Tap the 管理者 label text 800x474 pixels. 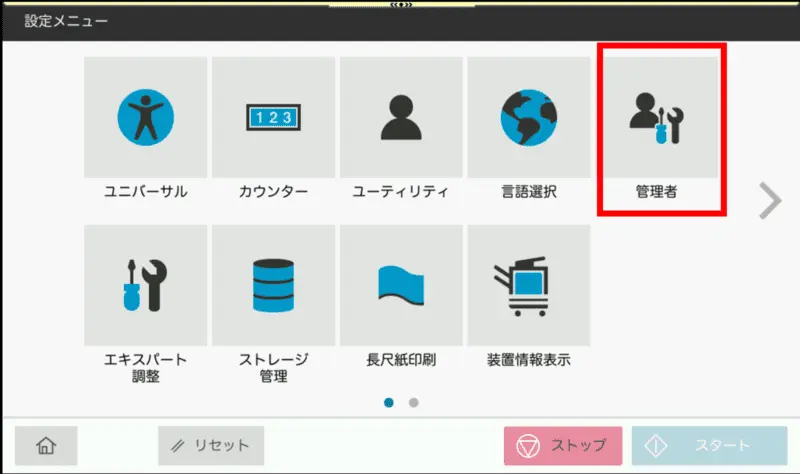pyautogui.click(x=656, y=191)
